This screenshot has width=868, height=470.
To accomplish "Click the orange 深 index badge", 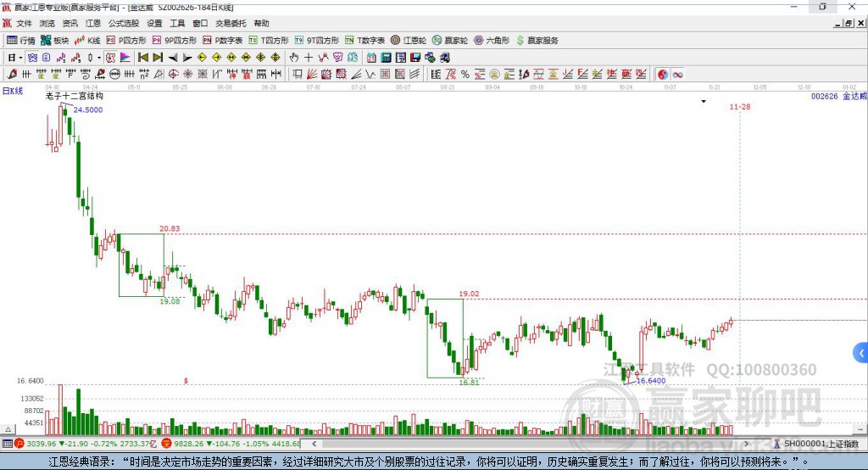I will pos(167,444).
